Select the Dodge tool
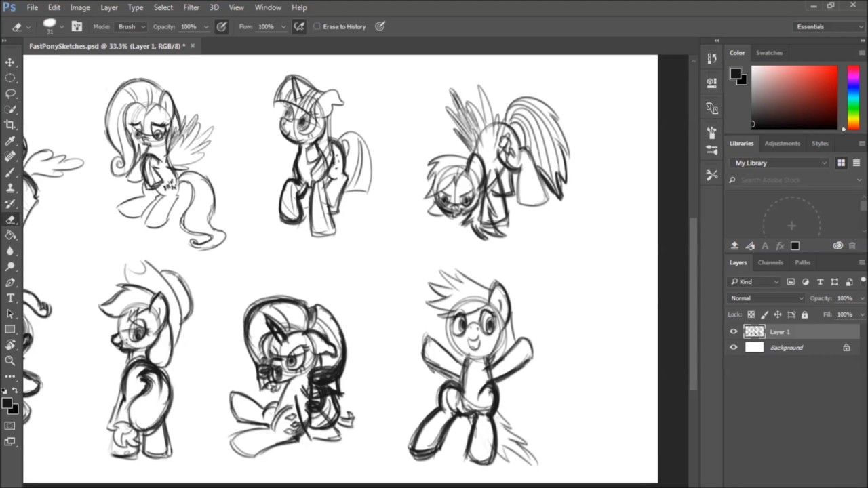The width and height of the screenshot is (868, 488). (x=10, y=266)
